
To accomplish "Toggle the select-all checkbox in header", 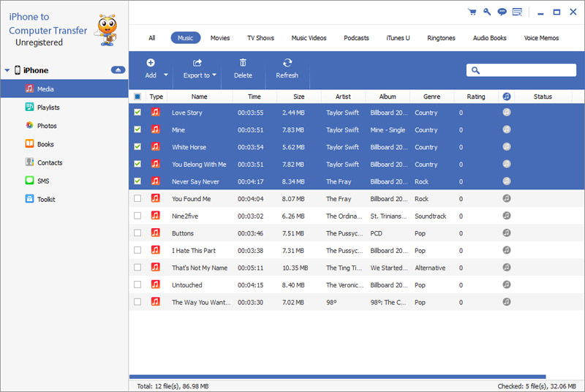I will click(137, 97).
